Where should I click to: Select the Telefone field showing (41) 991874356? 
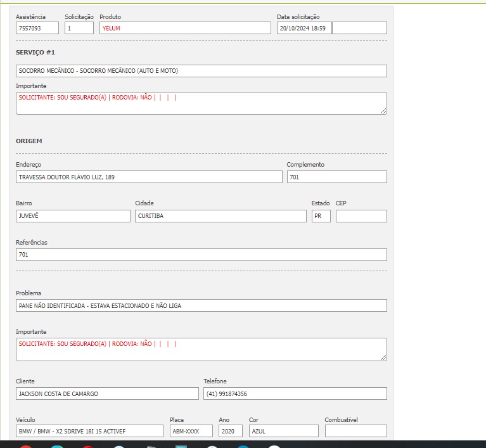pos(295,394)
